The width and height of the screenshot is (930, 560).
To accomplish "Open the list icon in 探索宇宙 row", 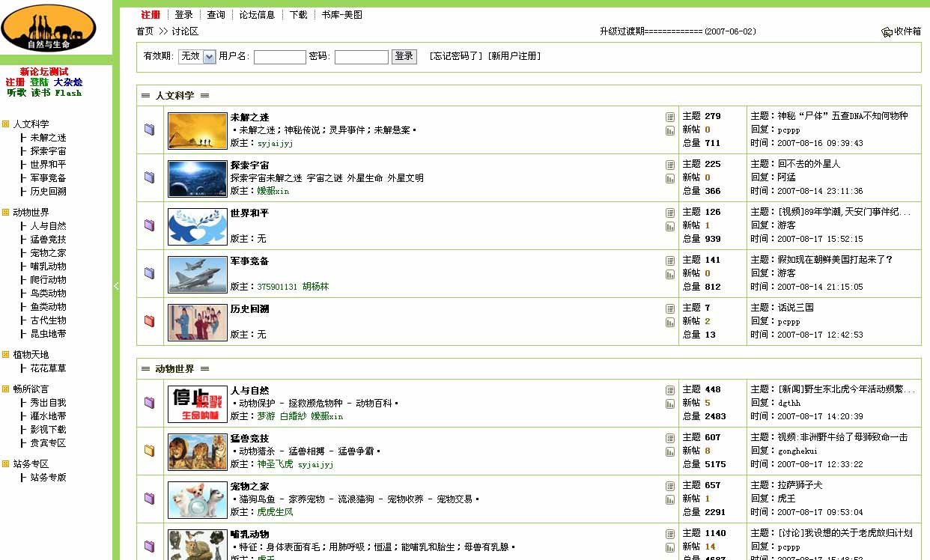I will click(670, 165).
